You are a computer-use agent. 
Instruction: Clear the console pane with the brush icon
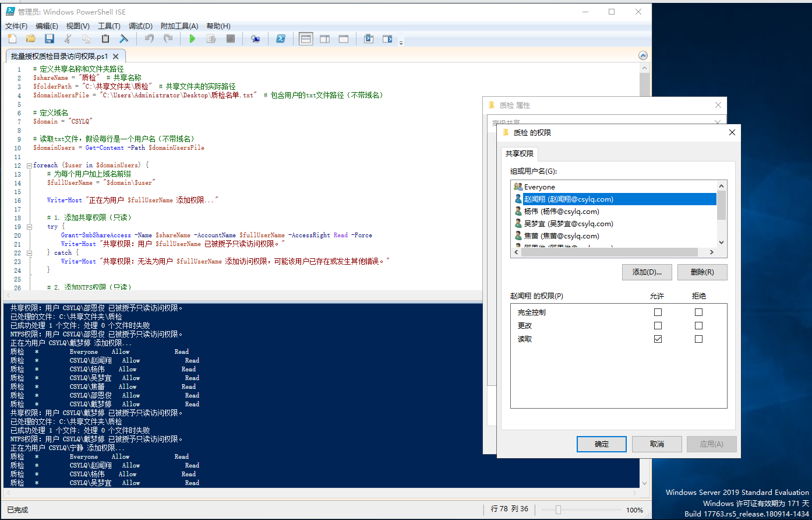(124, 39)
